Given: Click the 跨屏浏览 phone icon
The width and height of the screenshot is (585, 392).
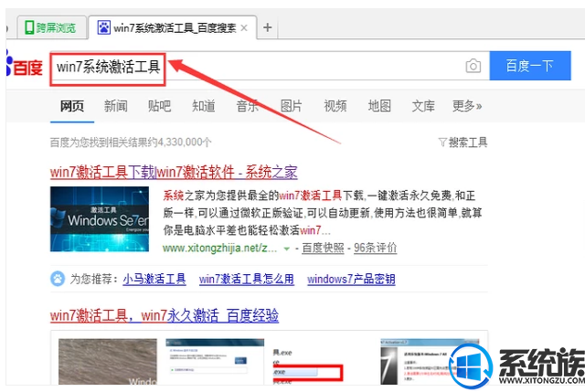Looking at the screenshot, I should [29, 27].
